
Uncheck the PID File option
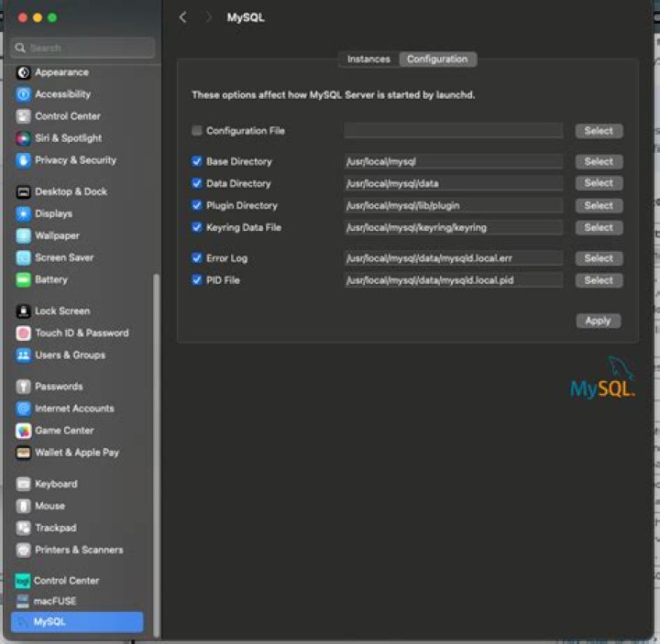[x=196, y=280]
